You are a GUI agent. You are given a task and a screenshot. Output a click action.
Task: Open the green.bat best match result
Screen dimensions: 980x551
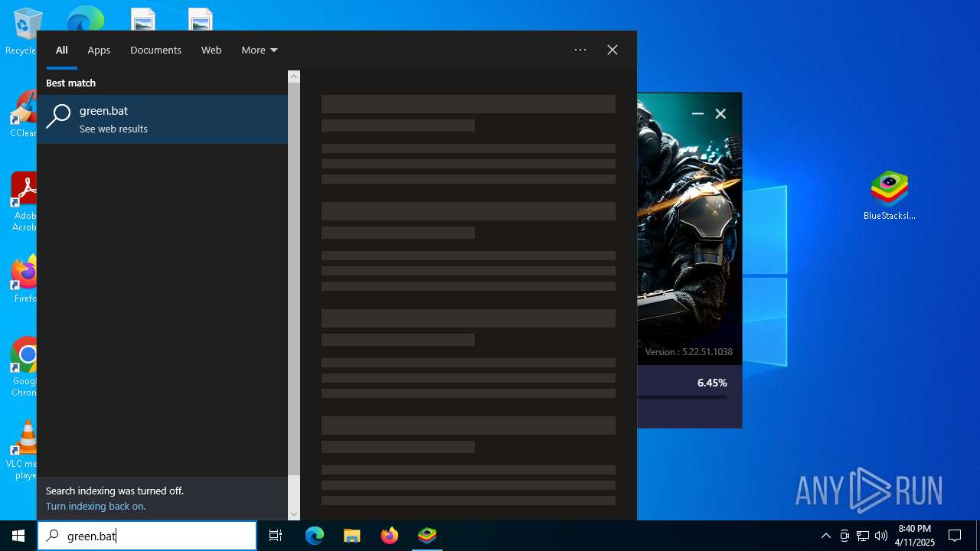(x=162, y=119)
